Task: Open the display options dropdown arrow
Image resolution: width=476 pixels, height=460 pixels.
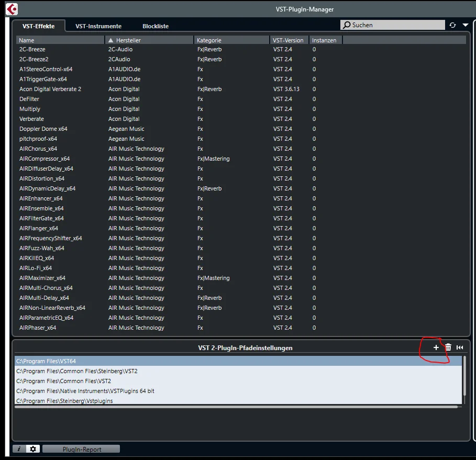Action: coord(465,25)
